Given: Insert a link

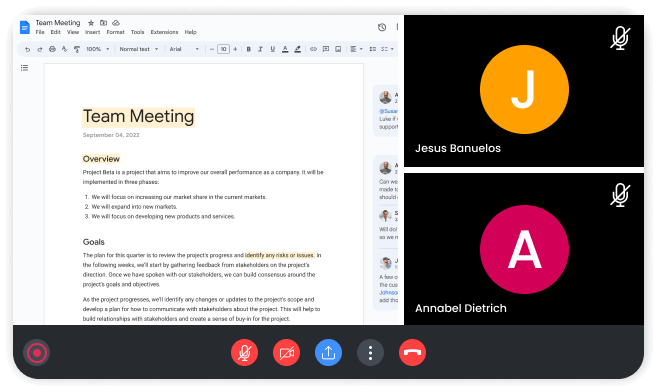Looking at the screenshot, I should click(x=313, y=49).
